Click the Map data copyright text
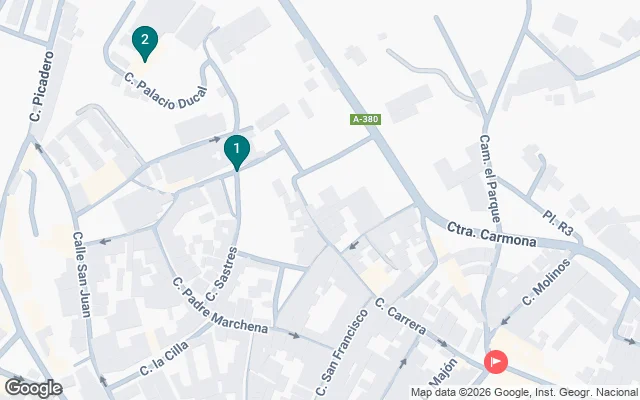This screenshot has width=640, height=400. [524, 392]
